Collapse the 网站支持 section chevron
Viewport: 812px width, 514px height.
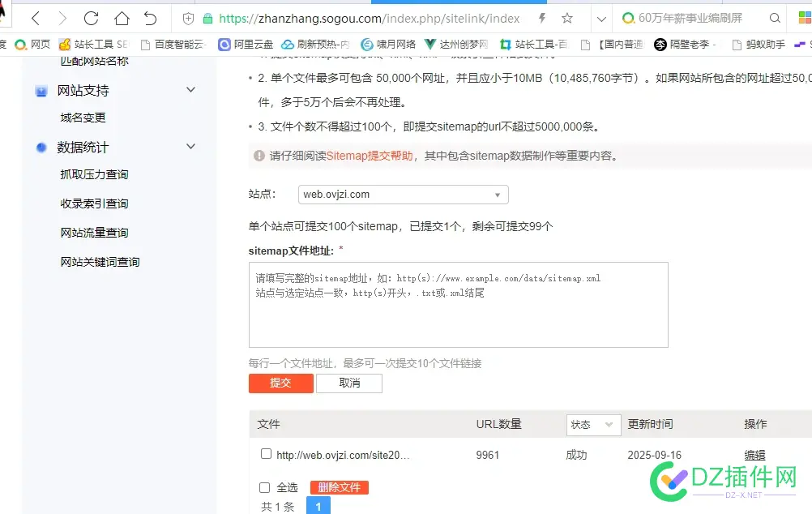click(x=190, y=91)
